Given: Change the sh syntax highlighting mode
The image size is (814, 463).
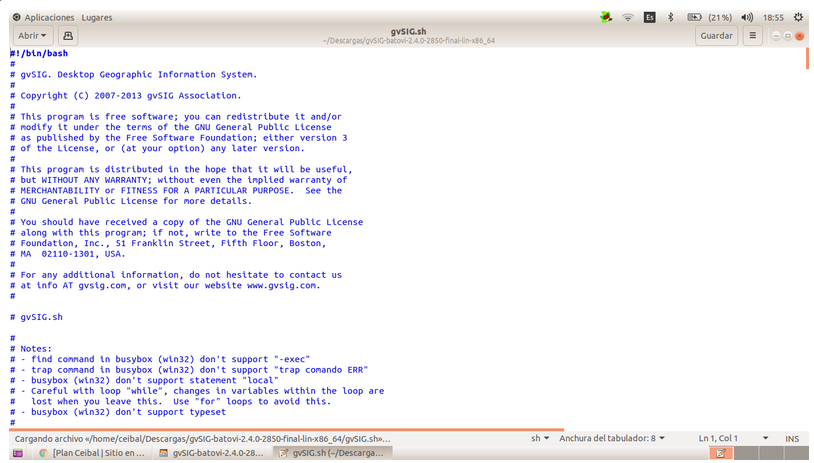Looking at the screenshot, I should (x=540, y=439).
